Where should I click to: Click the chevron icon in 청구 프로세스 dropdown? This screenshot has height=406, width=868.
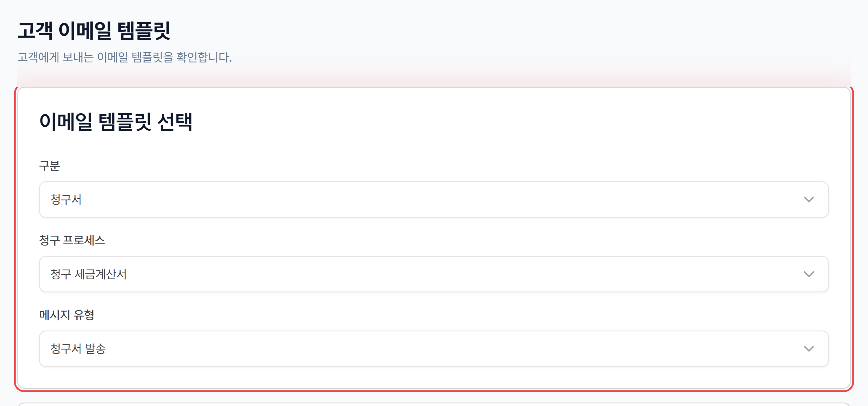pyautogui.click(x=809, y=274)
